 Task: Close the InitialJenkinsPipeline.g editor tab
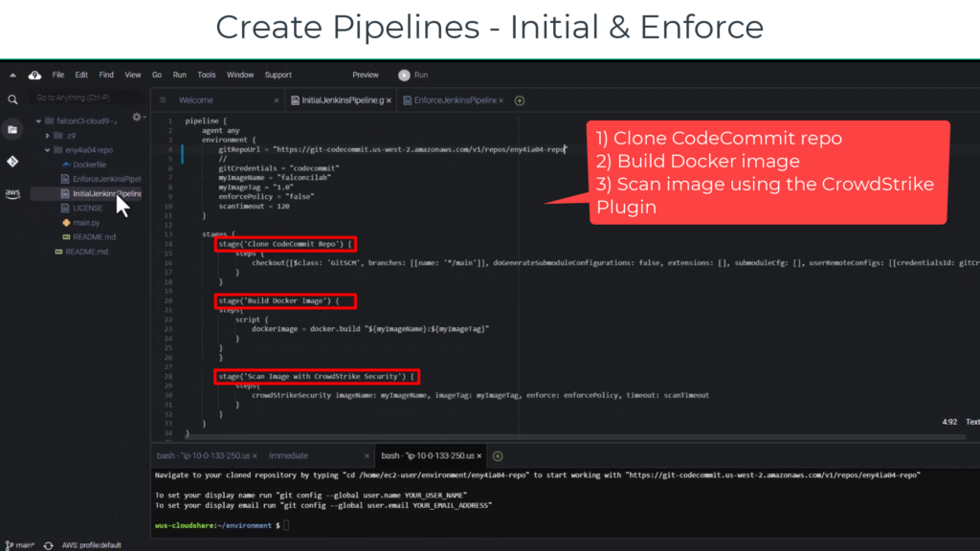point(389,100)
